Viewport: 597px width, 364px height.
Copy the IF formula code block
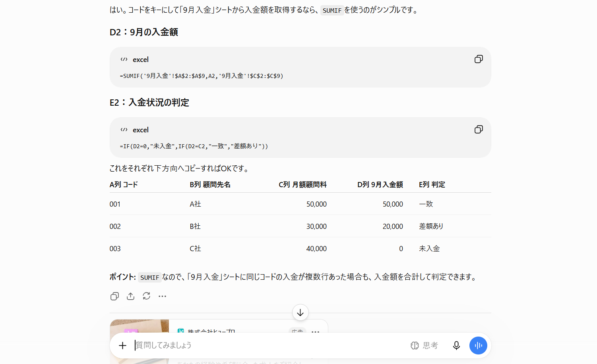479,130
